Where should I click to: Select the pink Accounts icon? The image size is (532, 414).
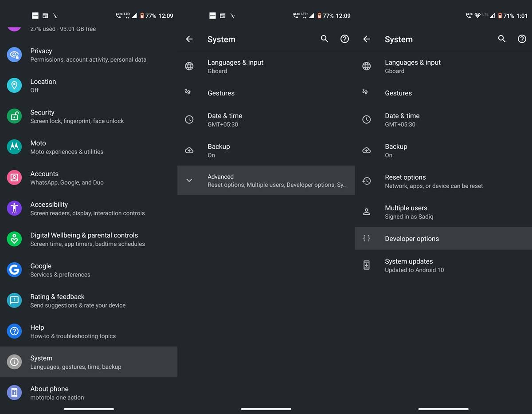[x=14, y=177]
